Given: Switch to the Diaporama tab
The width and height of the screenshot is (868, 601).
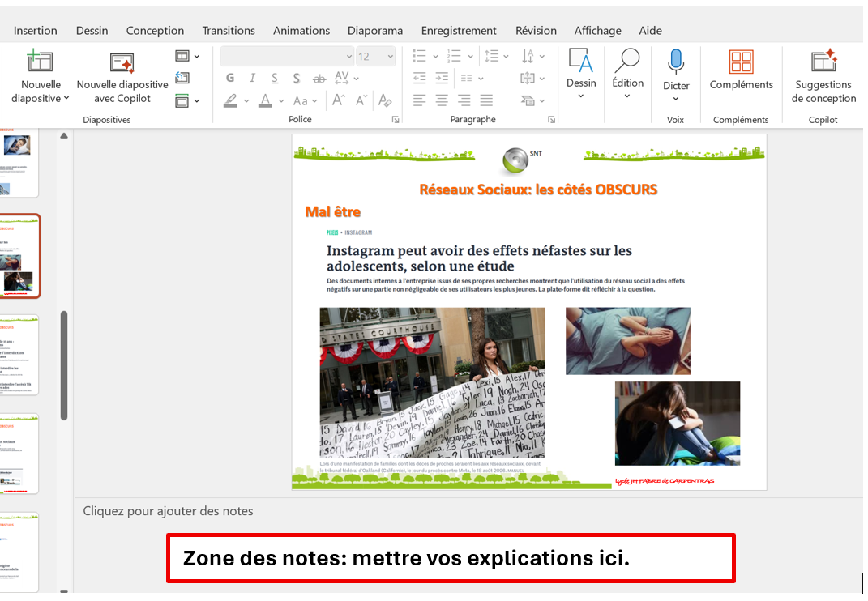Looking at the screenshot, I should [375, 31].
